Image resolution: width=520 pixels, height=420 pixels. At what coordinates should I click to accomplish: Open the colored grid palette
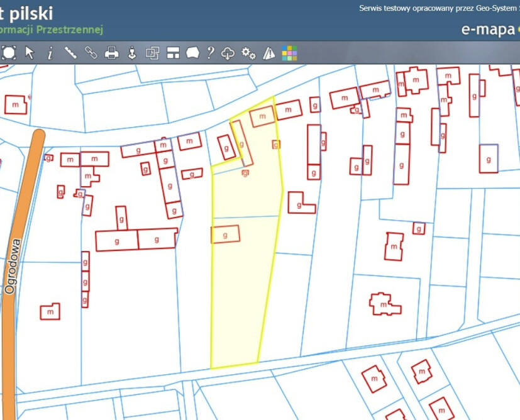pos(289,53)
